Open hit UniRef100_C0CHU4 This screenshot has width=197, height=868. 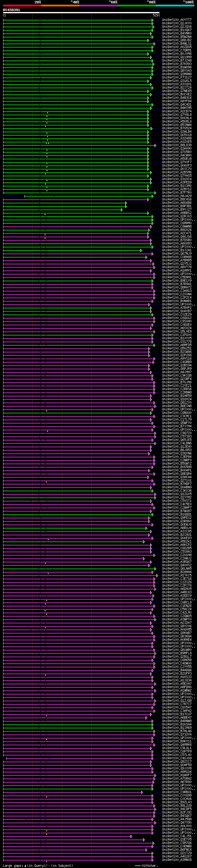pyautogui.click(x=177, y=799)
